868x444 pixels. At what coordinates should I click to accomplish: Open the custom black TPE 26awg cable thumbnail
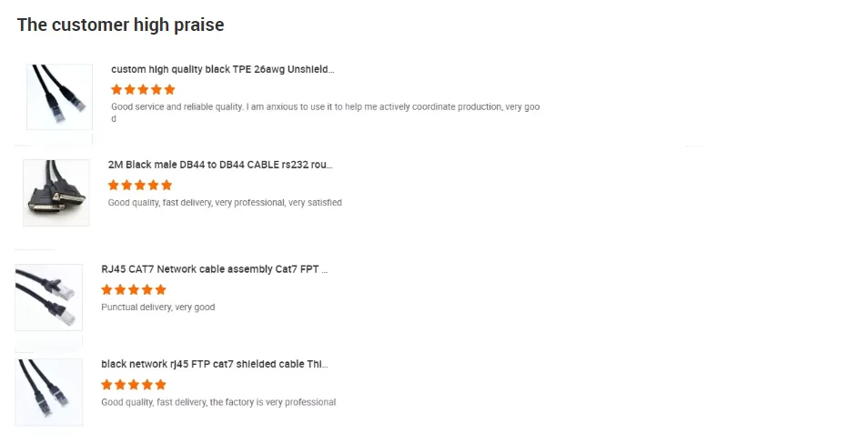[59, 96]
